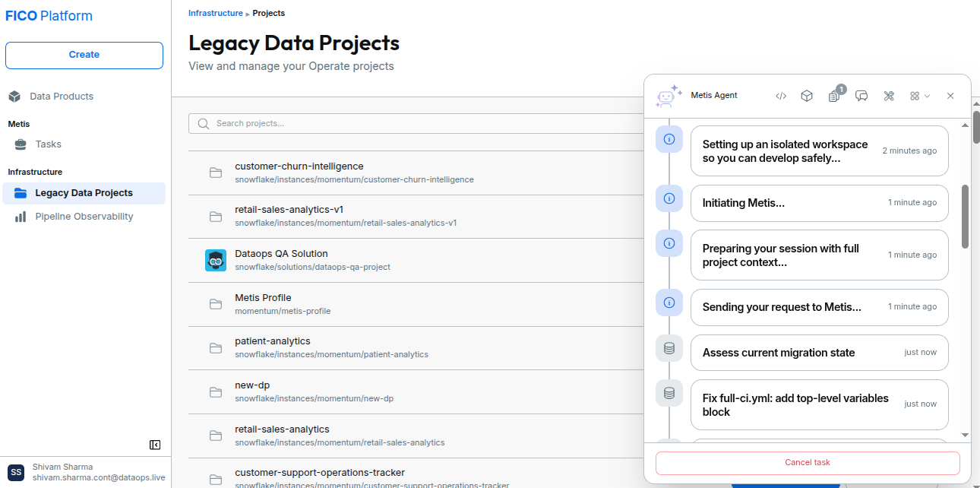Cancel the running Metis task
Image resolution: width=980 pixels, height=488 pixels.
coord(808,463)
